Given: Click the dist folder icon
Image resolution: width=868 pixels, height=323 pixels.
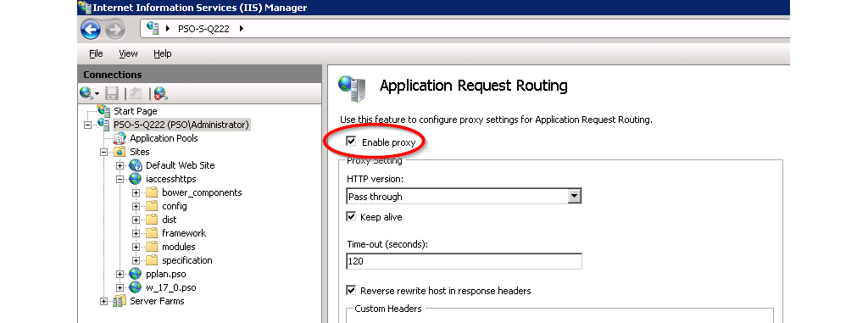Looking at the screenshot, I should point(152,220).
